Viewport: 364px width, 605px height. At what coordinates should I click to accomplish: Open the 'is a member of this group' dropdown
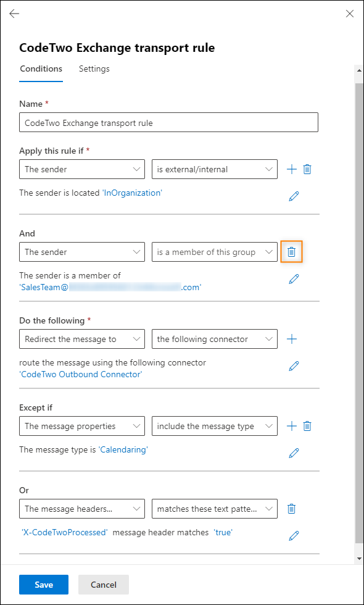click(x=215, y=252)
